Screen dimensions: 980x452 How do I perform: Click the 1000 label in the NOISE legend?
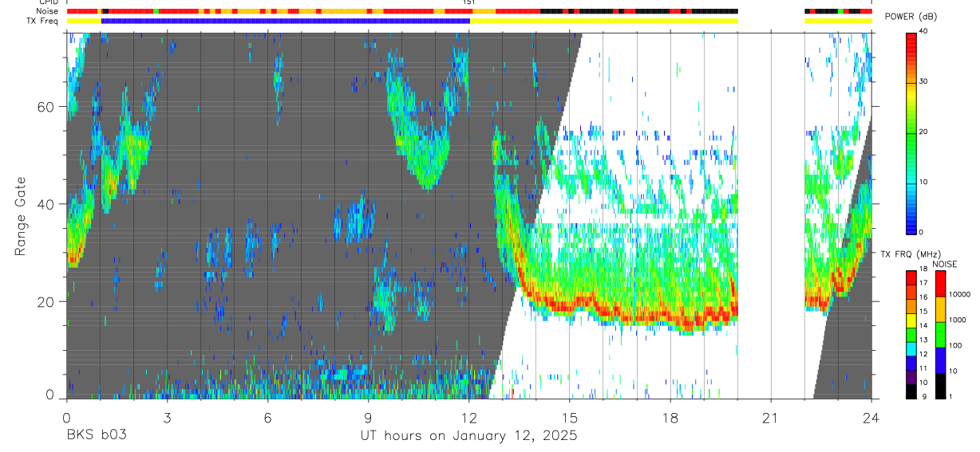(x=957, y=320)
